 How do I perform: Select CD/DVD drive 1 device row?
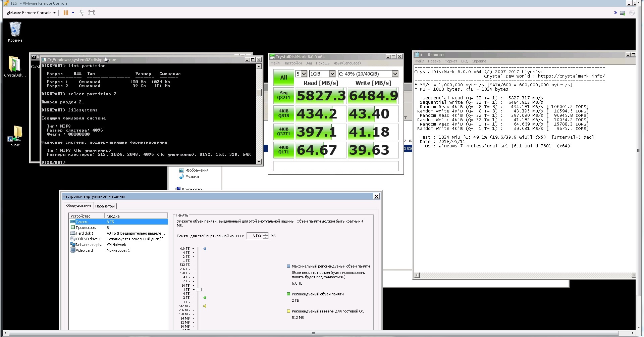pos(118,239)
